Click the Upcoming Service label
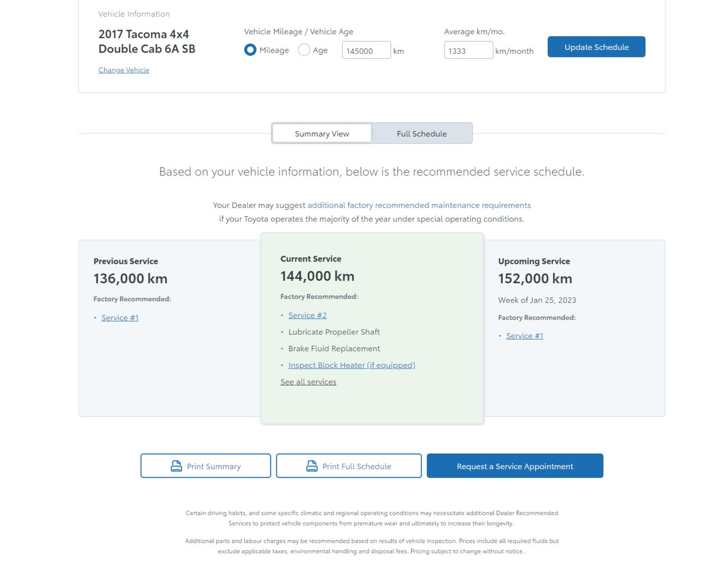717x588 pixels. (x=534, y=261)
